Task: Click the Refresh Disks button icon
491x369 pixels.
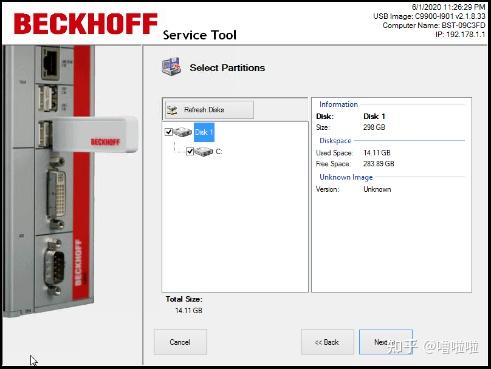Action: click(172, 110)
